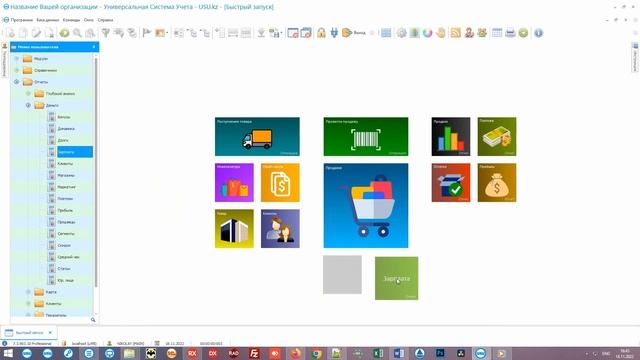Expand the Справочники folder node
This screenshot has width=640, height=360.
pyautogui.click(x=17, y=70)
